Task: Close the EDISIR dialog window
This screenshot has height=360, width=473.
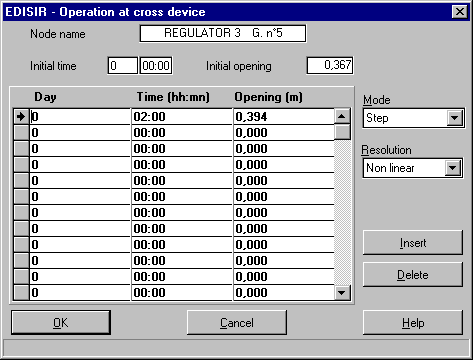Action: pos(459,12)
